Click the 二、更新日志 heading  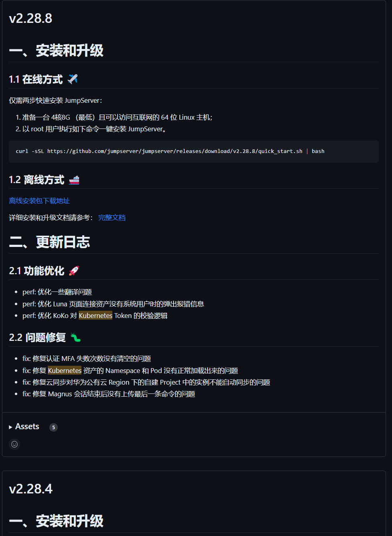49,242
